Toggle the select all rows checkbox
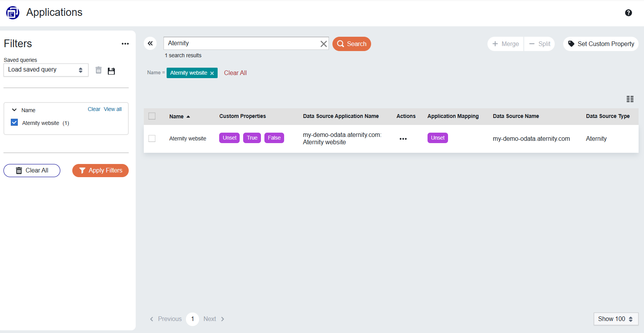Image resolution: width=644 pixels, height=333 pixels. [152, 116]
